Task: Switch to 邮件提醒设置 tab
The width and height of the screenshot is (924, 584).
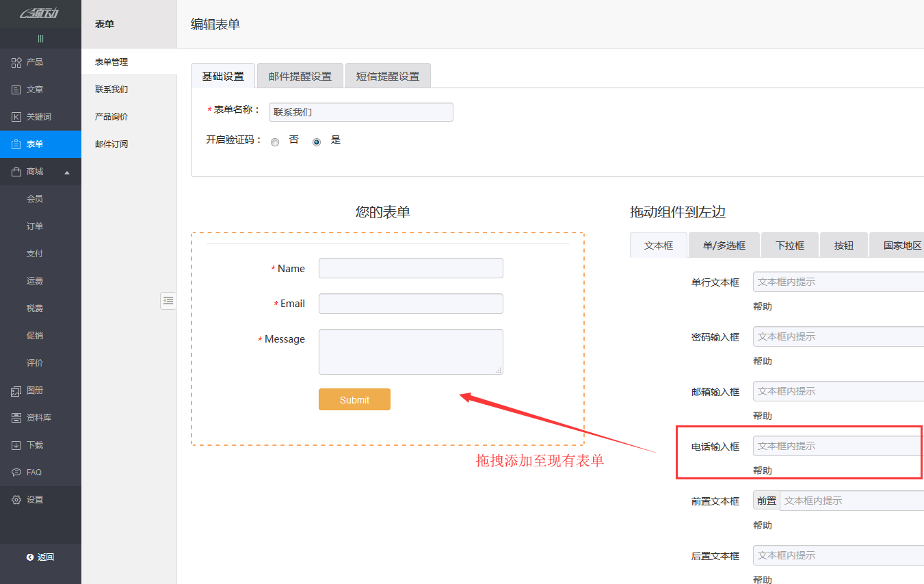Action: coord(300,76)
